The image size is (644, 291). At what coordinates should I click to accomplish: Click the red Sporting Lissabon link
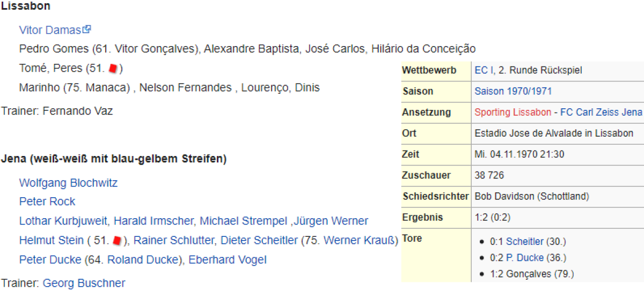513,113
